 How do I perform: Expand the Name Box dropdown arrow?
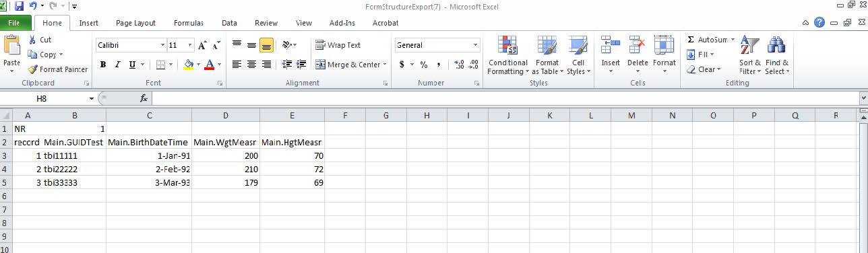[91, 98]
